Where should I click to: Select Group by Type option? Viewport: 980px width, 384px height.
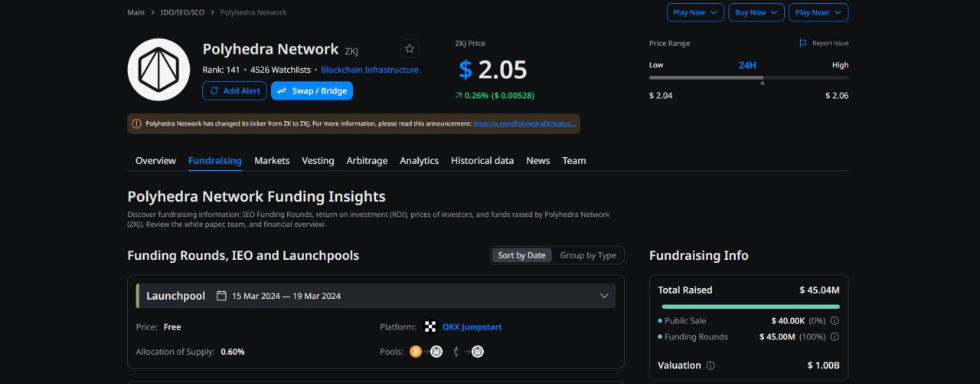588,255
